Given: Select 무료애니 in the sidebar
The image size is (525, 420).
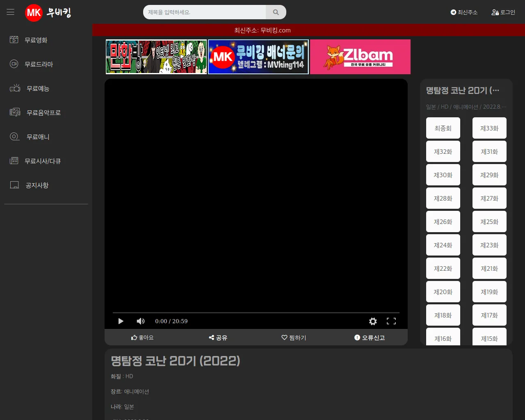Looking at the screenshot, I should tap(38, 137).
